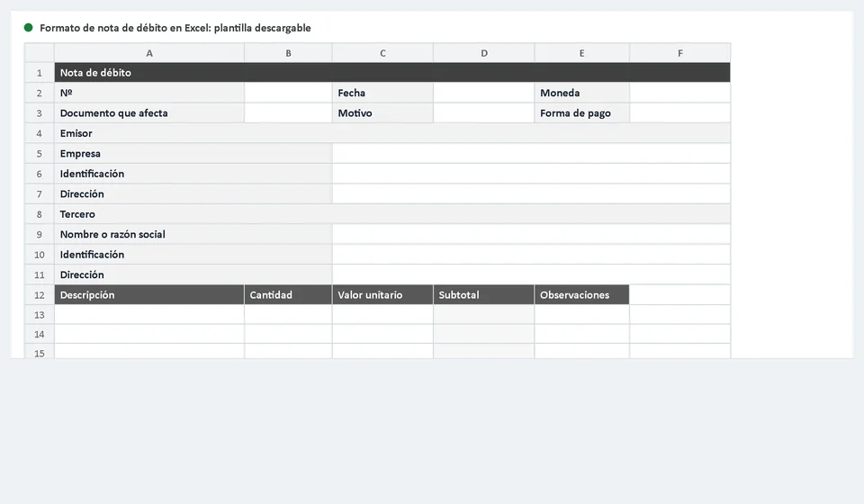The height and width of the screenshot is (504, 864).
Task: Click the 'Observaciones' column heading
Action: (x=581, y=294)
